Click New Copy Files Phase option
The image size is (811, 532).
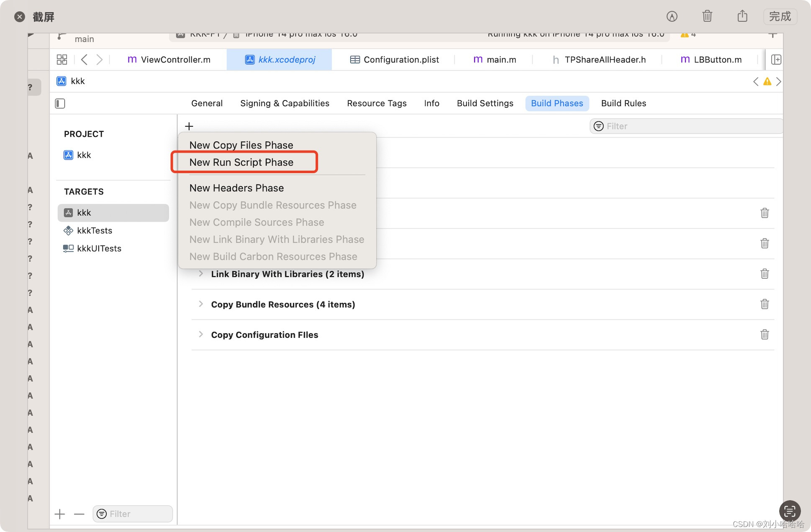(241, 145)
